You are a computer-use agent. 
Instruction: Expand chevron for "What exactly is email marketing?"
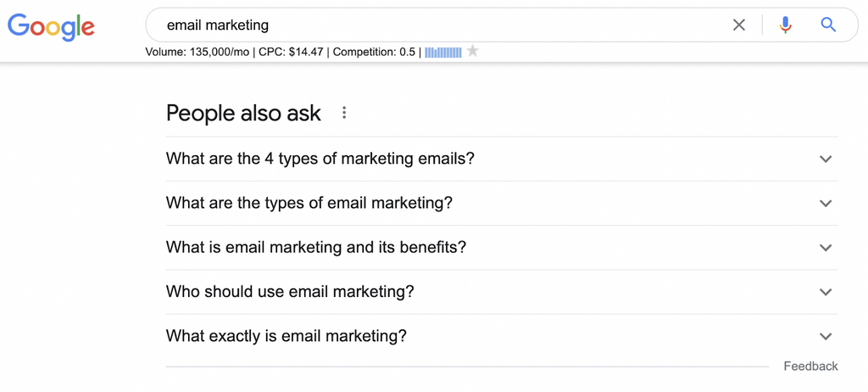coord(826,336)
